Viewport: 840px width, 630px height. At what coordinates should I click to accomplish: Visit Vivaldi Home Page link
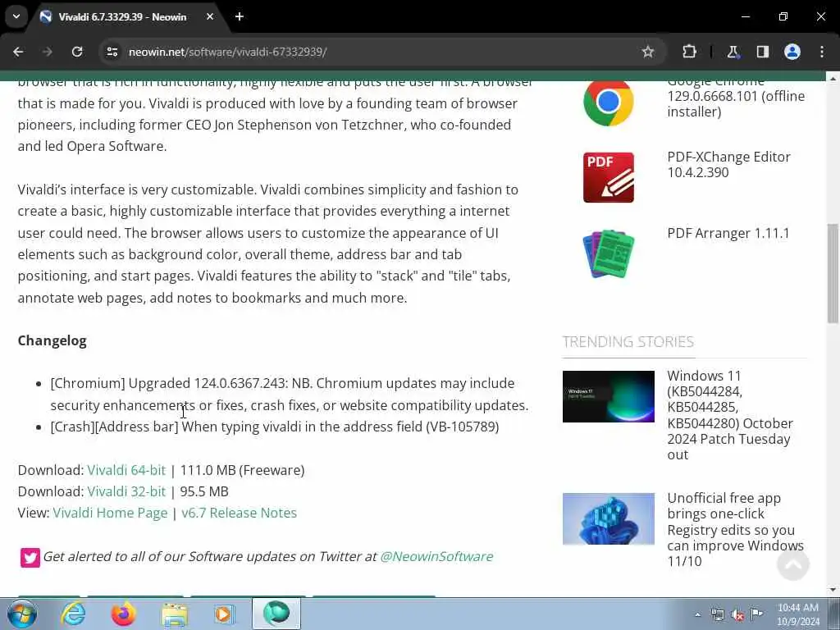click(110, 513)
